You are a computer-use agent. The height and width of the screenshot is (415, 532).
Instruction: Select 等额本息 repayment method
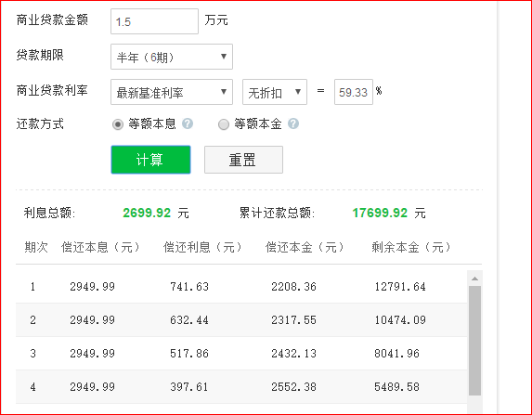pos(118,124)
